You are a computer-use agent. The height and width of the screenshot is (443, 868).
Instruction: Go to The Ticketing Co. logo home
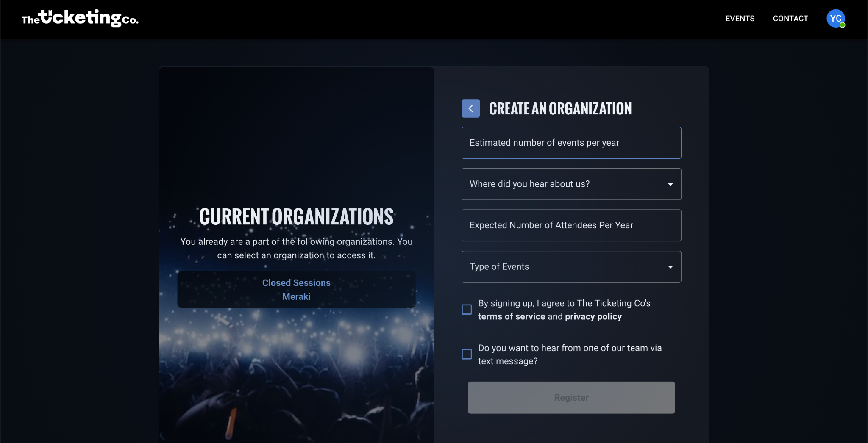coord(80,18)
